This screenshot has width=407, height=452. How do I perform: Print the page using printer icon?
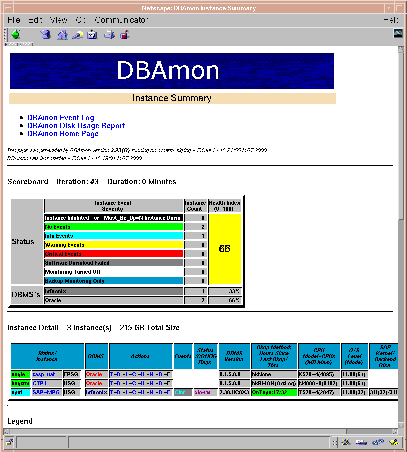(109, 35)
